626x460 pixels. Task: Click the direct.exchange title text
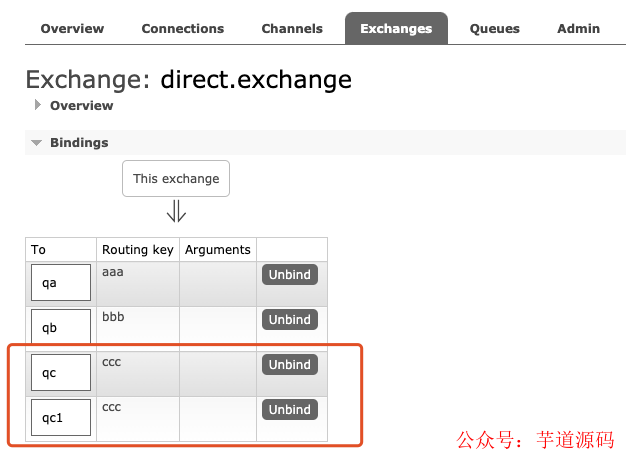pyautogui.click(x=256, y=79)
